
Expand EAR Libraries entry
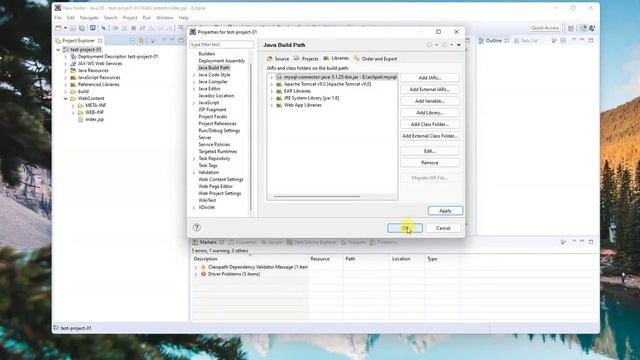click(271, 91)
